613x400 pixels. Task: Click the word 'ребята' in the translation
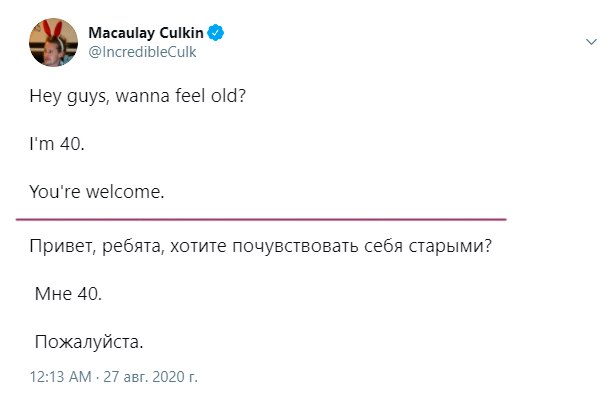(133, 246)
